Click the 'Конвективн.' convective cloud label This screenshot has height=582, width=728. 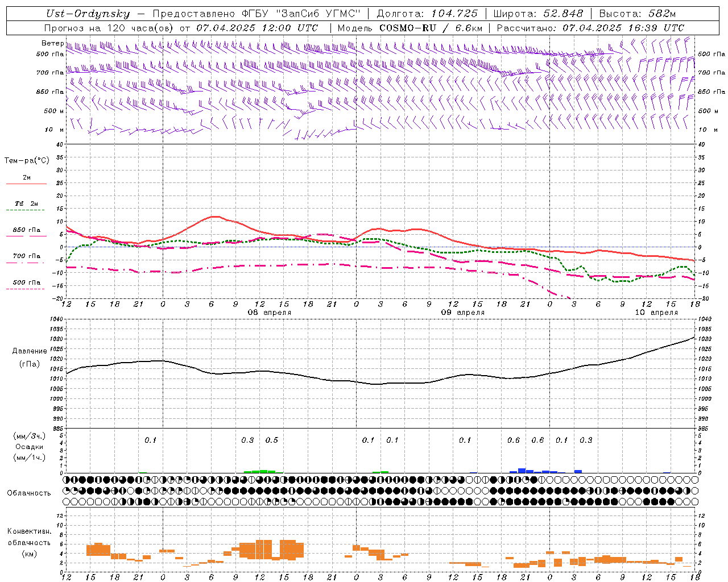(29, 531)
